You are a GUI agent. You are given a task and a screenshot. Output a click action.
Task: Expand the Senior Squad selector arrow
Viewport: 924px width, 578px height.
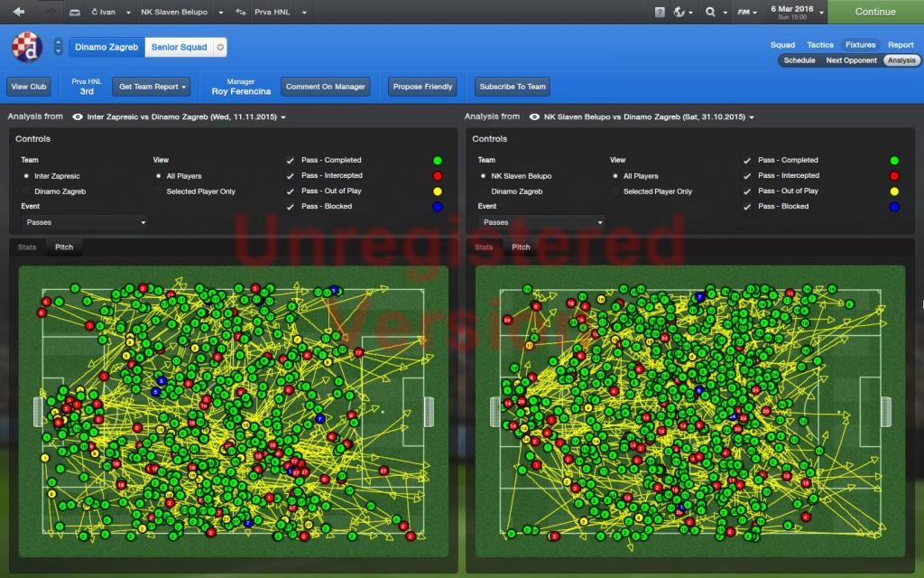tap(221, 47)
